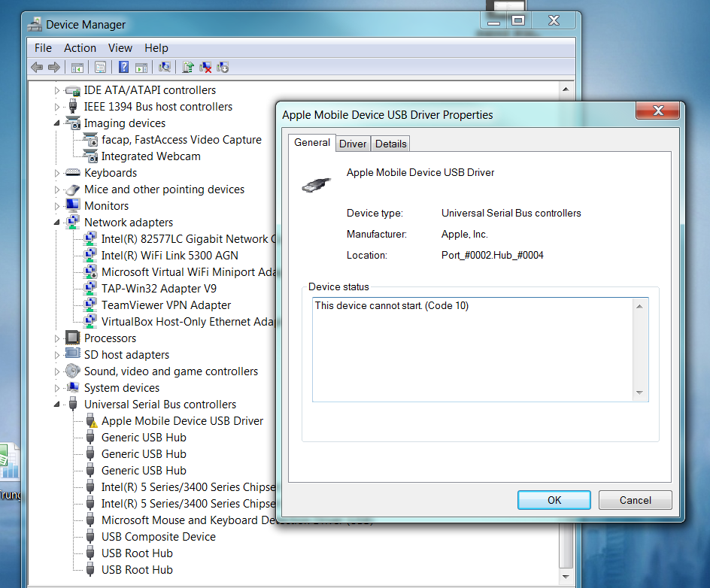Expand the Monitors node
This screenshot has height=588, width=710.
click(x=56, y=206)
